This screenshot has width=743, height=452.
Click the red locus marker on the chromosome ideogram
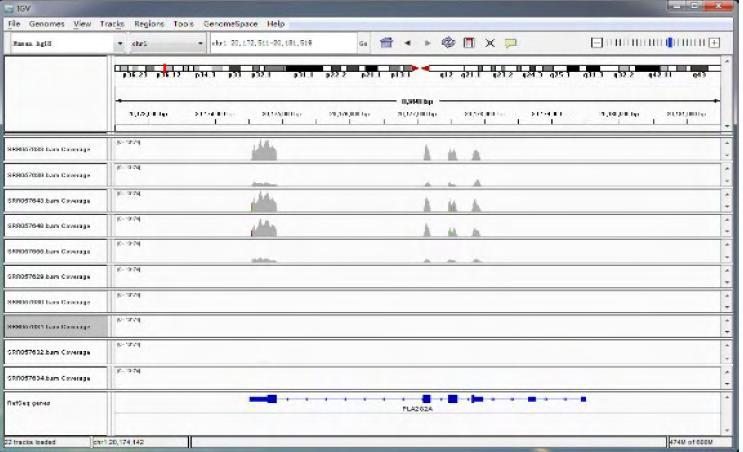[x=164, y=69]
